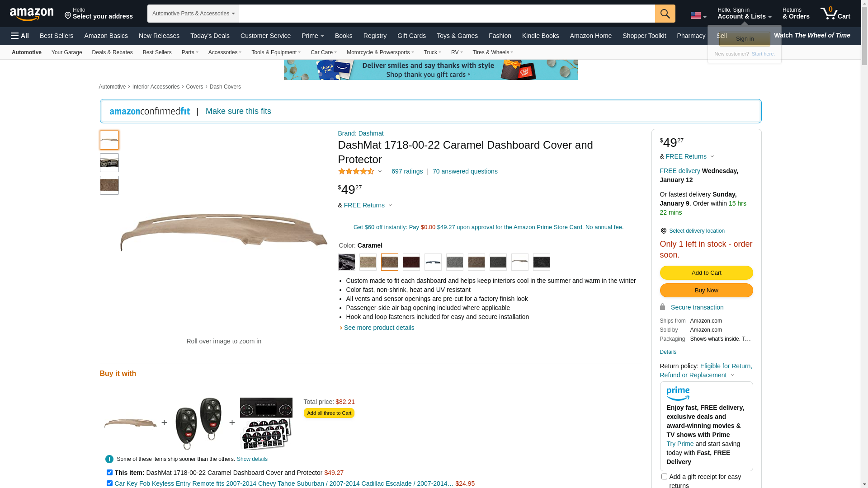Click the search magnifier button
Screen dimensions: 868x488
pos(665,14)
